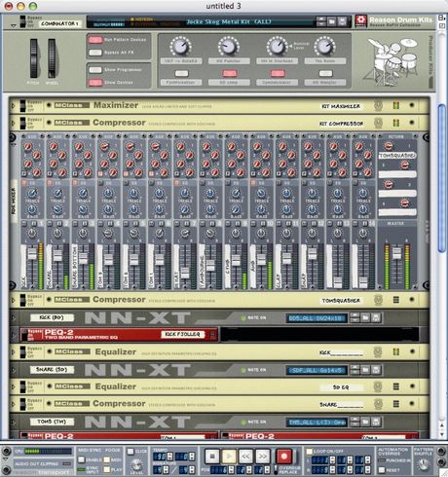Rewind using the transport button
The height and width of the screenshot is (477, 448).
pos(245,457)
